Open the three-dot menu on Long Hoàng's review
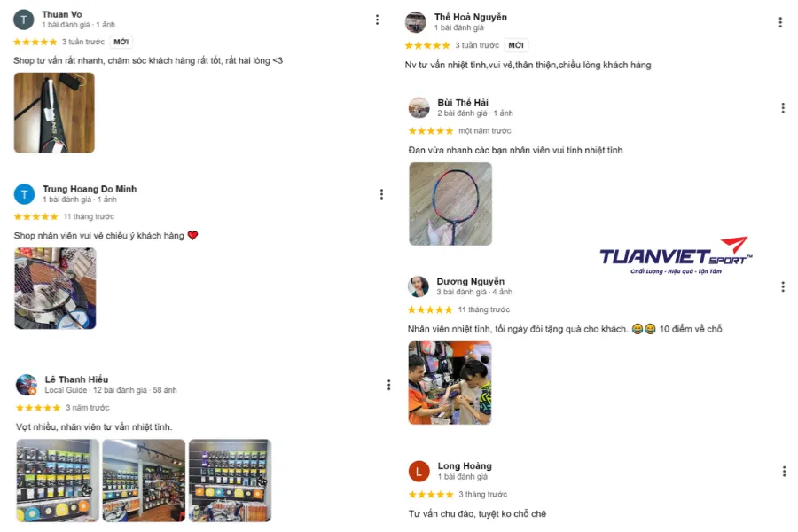The width and height of the screenshot is (798, 532). (x=784, y=472)
